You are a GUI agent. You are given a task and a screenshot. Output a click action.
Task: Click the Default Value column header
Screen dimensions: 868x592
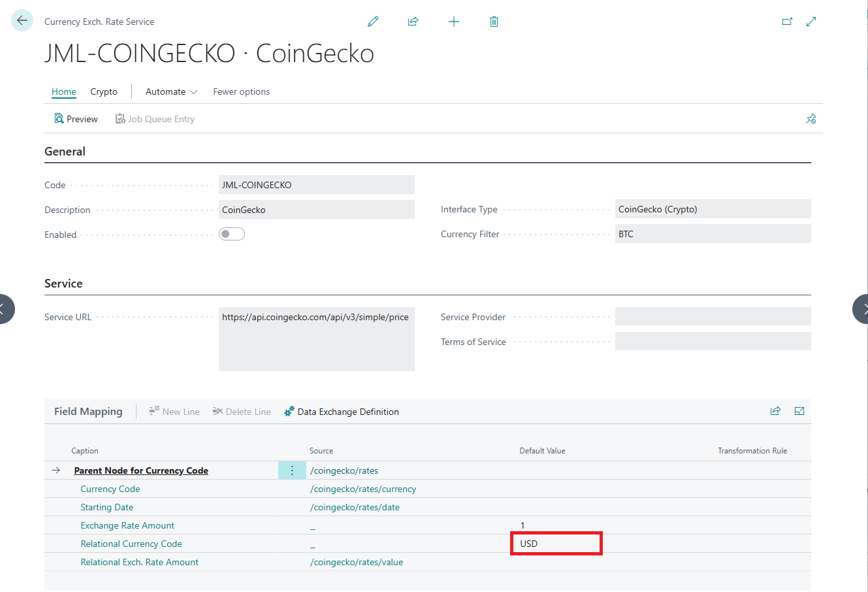[x=542, y=451]
